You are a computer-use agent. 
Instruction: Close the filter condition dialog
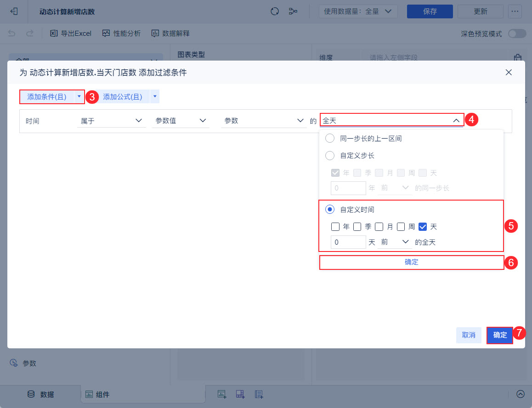pyautogui.click(x=508, y=72)
